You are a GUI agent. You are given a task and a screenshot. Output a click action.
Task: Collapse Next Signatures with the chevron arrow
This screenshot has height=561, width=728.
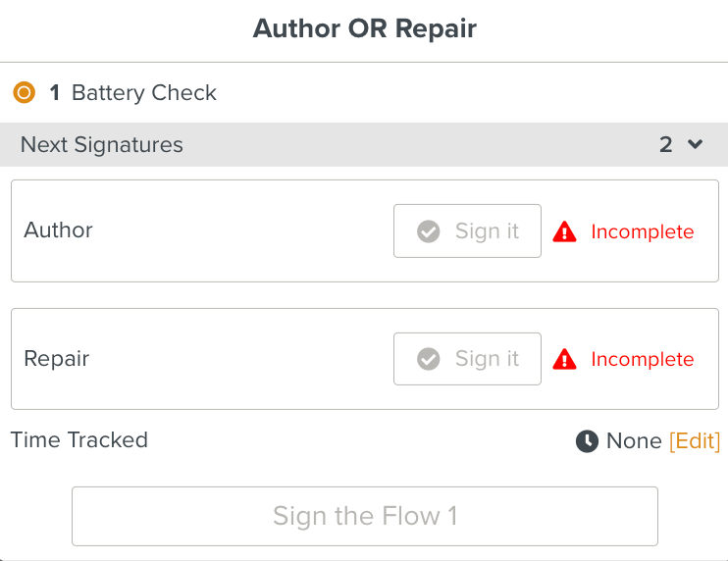click(696, 144)
